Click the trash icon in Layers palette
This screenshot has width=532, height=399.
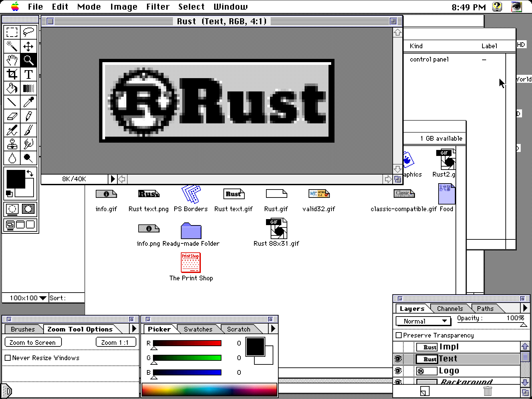pos(487,391)
